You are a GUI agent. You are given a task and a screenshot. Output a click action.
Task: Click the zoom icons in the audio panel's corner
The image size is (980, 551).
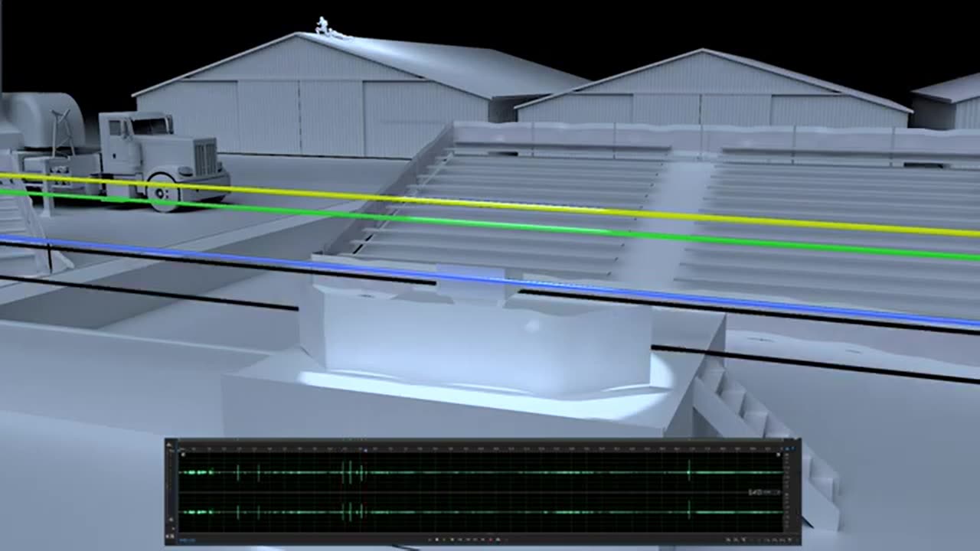pyautogui.click(x=759, y=540)
